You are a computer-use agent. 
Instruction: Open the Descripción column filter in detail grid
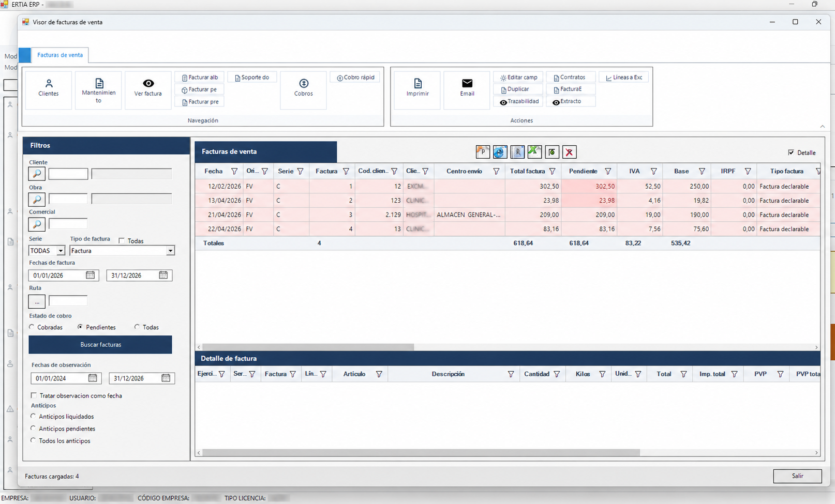511,374
